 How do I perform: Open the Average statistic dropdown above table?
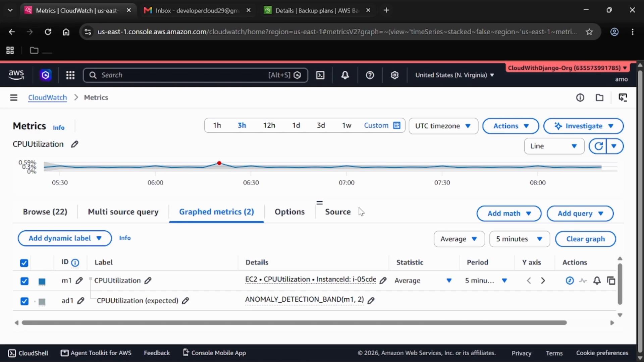pos(459,239)
